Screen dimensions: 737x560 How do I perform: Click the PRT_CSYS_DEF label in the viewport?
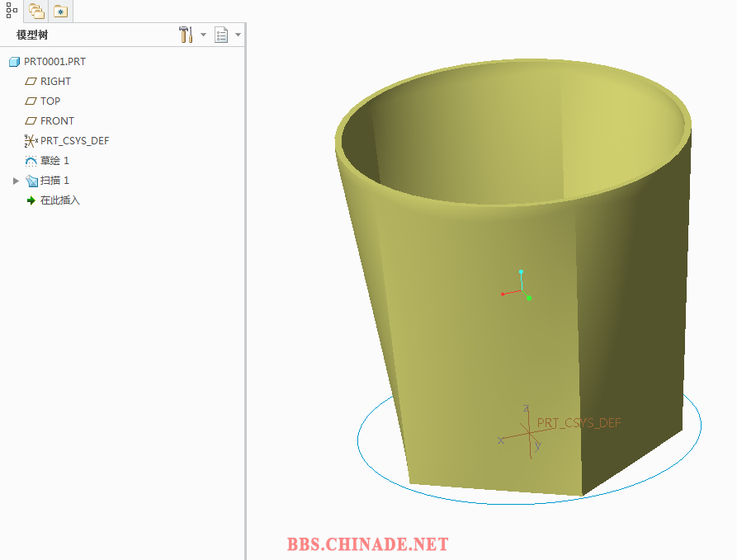[579, 423]
